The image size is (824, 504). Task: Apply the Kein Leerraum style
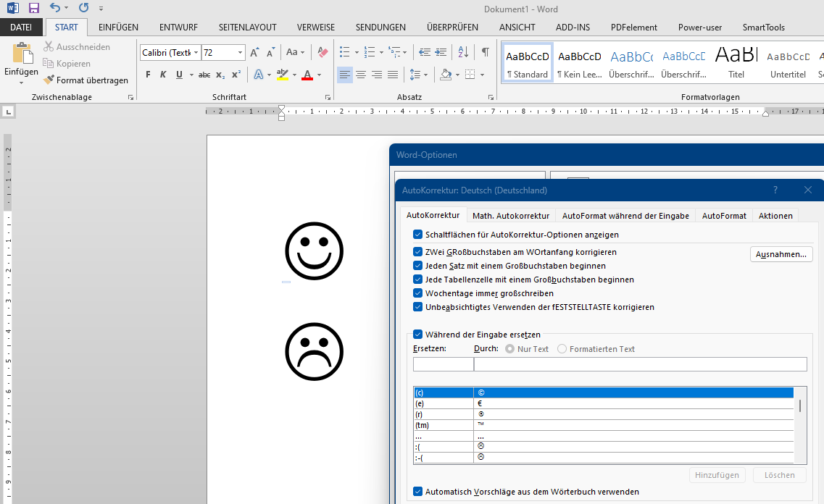(579, 62)
